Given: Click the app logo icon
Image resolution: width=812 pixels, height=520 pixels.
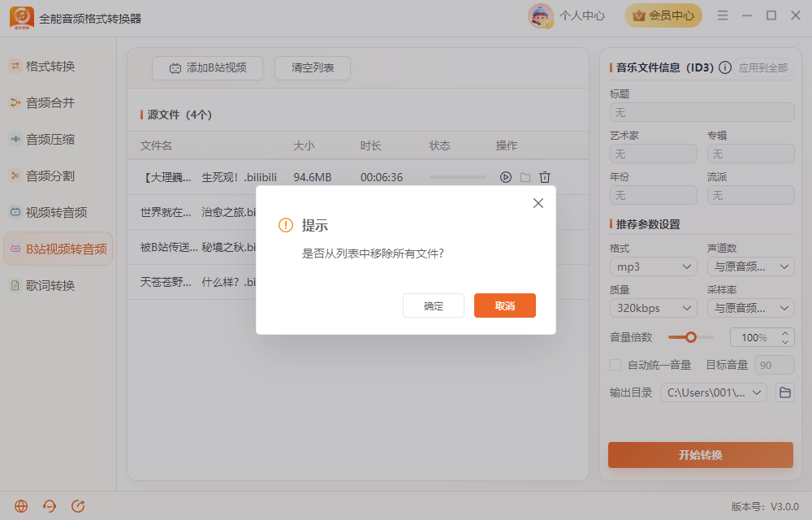Looking at the screenshot, I should pyautogui.click(x=22, y=18).
